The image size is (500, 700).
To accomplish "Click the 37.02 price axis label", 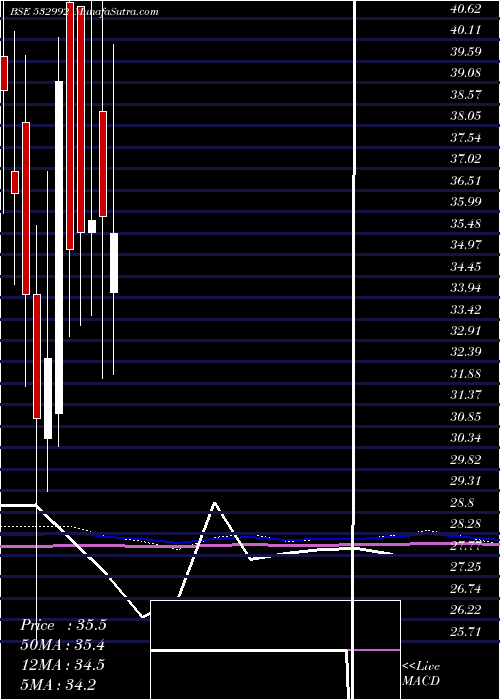I will point(466,158).
